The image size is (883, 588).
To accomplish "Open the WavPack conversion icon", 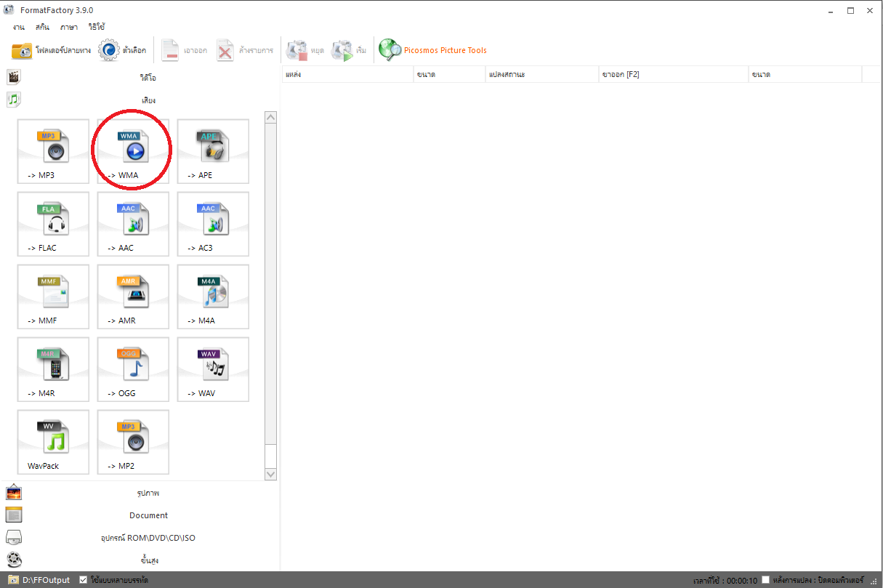I will (53, 442).
